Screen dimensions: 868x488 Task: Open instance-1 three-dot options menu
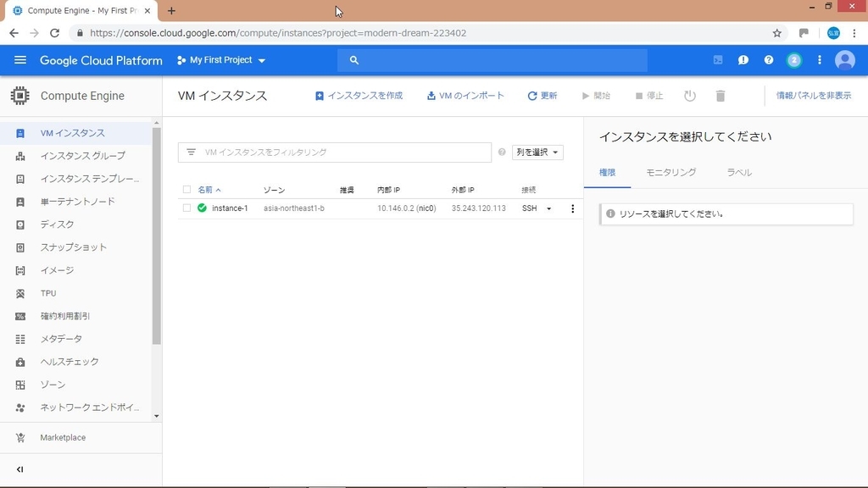pos(573,208)
